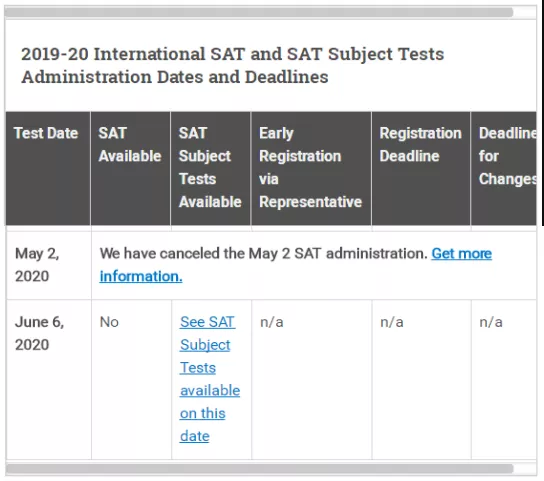This screenshot has width=544, height=481.
Task: Select 'SAT Subject Tests Available' header
Action: coord(211,169)
